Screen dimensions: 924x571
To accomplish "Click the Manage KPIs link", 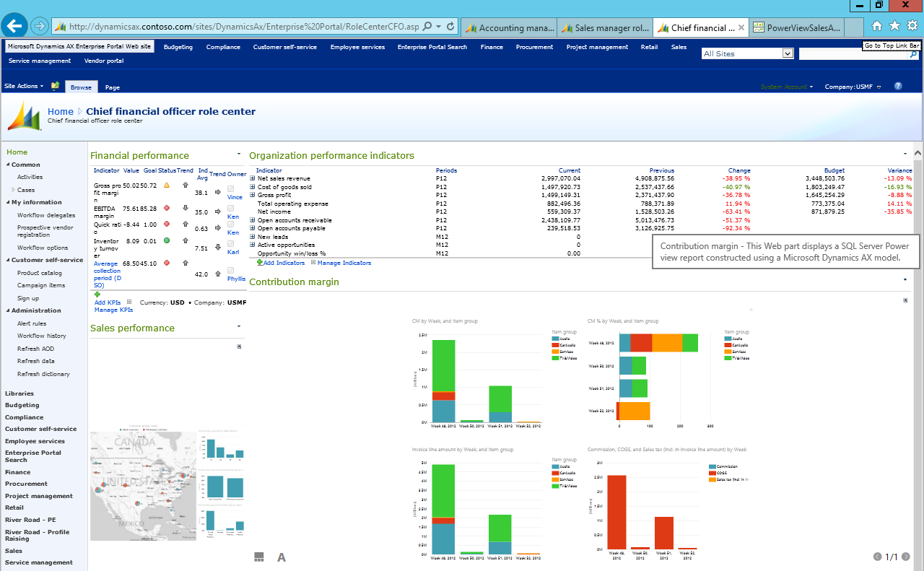I will coord(113,310).
